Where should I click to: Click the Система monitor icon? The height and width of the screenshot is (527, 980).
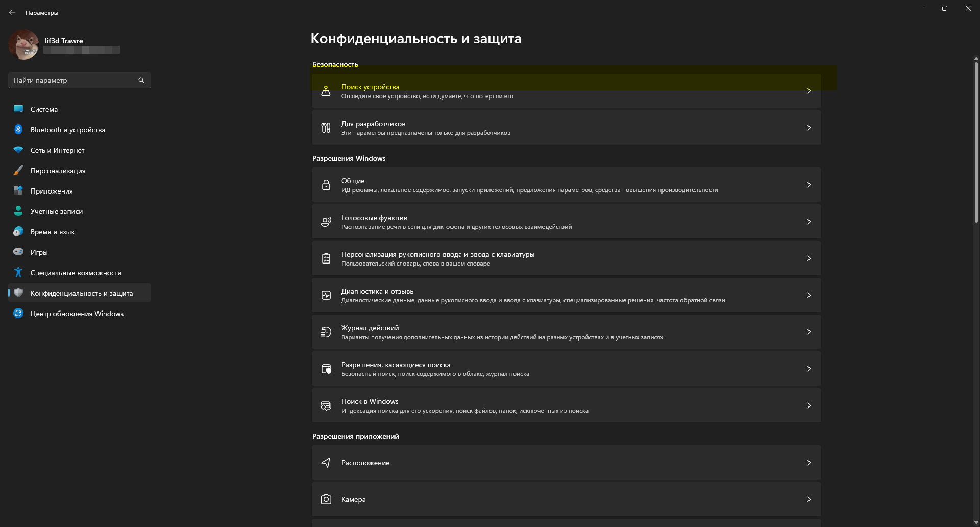18,109
